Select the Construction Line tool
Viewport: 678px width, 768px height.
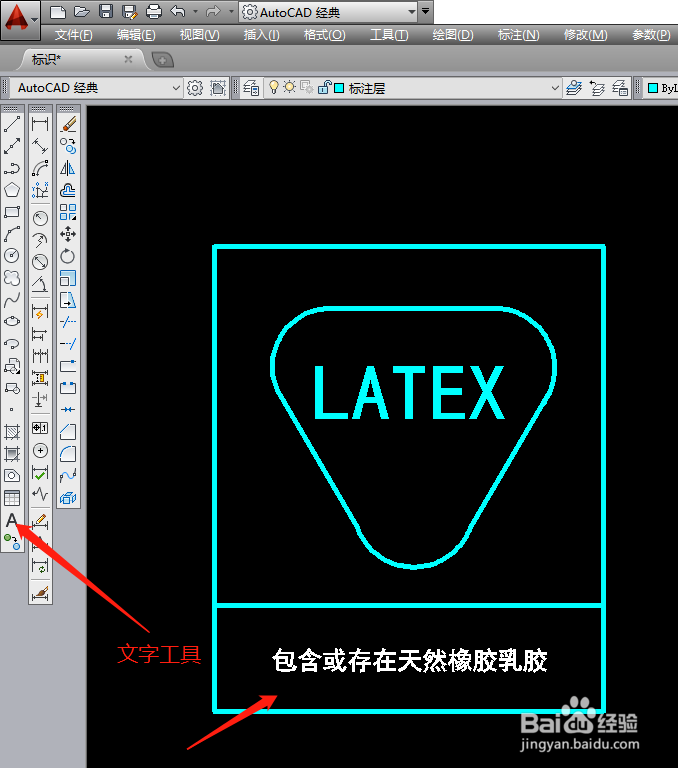pyautogui.click(x=12, y=145)
